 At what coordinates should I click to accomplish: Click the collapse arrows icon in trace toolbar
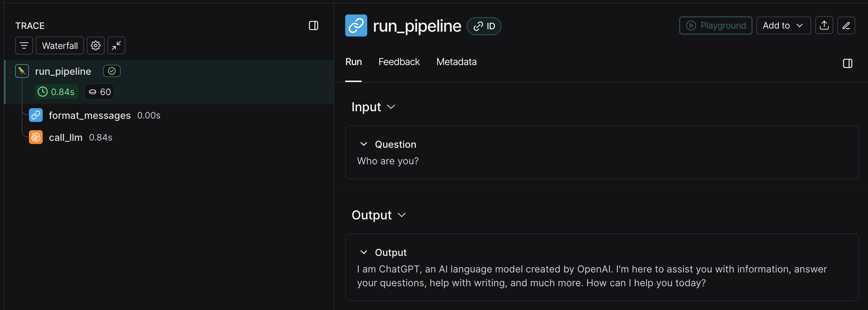click(x=116, y=45)
